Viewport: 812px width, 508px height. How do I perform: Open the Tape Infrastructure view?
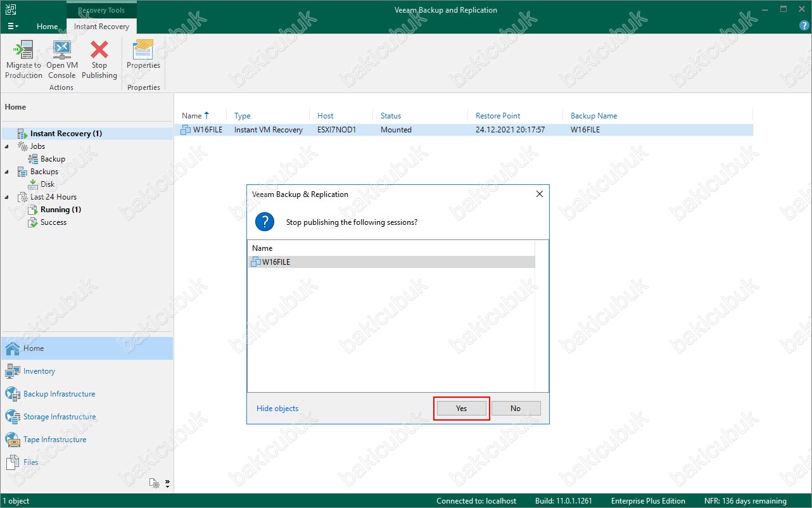(87, 440)
